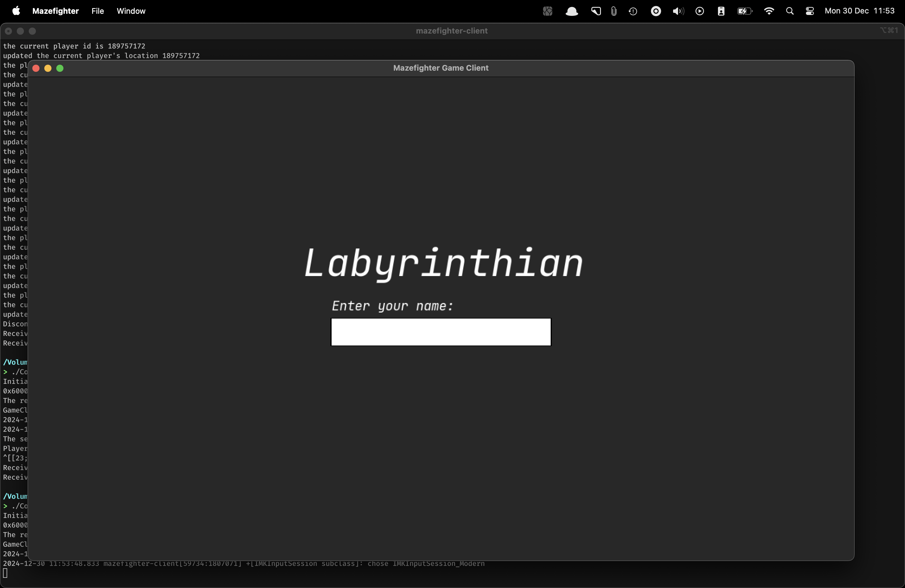The image size is (905, 588).
Task: Open the Window menu
Action: [131, 11]
